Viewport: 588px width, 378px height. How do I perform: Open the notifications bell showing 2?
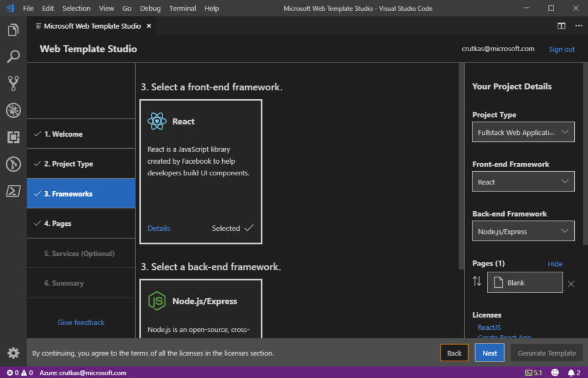point(572,372)
